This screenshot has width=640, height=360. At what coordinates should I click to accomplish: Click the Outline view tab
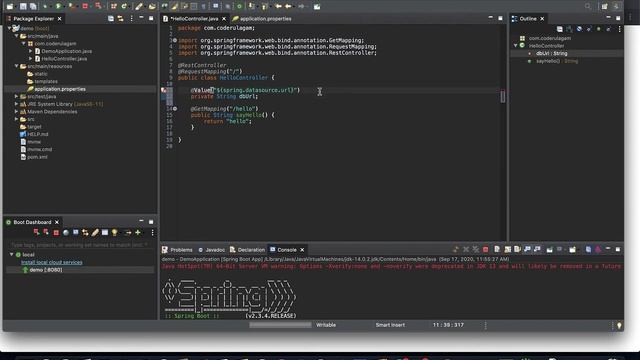pyautogui.click(x=528, y=19)
